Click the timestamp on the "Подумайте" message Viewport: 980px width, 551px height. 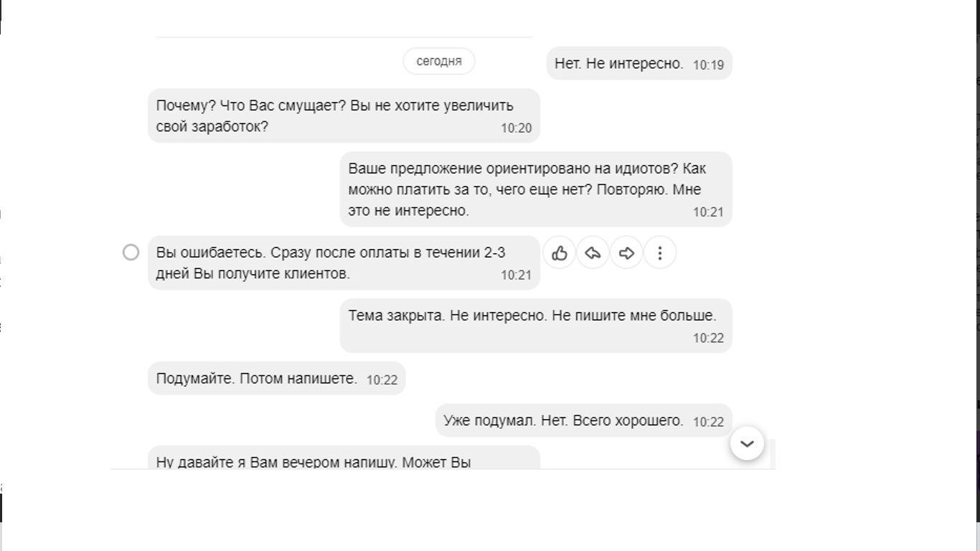click(x=382, y=380)
